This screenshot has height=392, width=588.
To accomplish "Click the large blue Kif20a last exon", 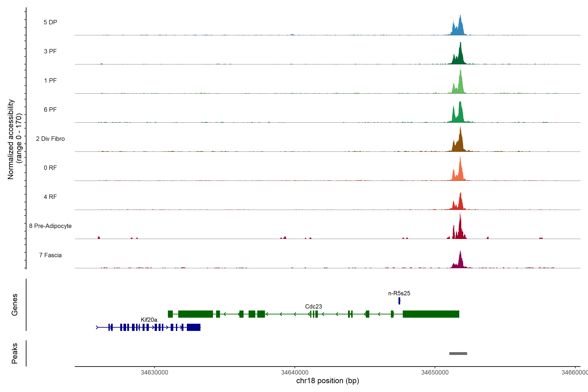I will pyautogui.click(x=194, y=327).
